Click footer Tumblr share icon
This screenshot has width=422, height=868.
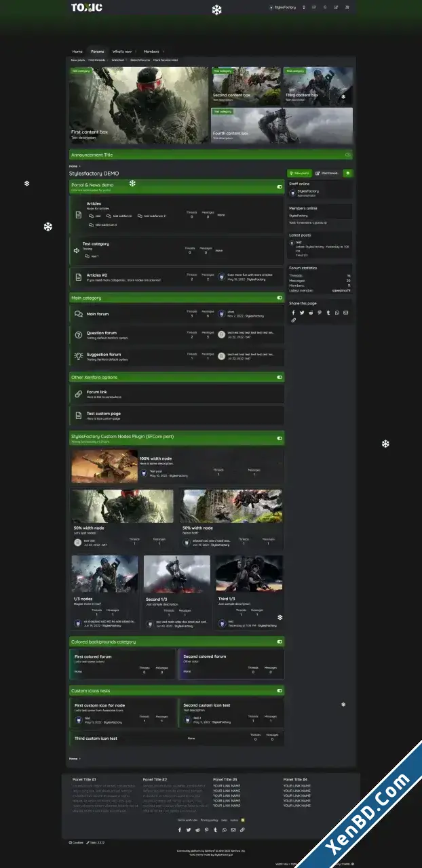point(215,829)
